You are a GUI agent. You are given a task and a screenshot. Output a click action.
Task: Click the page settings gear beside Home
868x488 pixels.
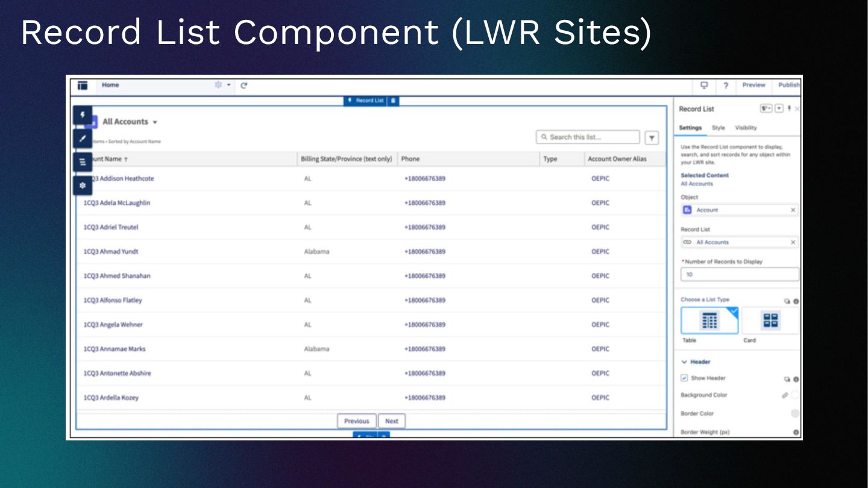[219, 85]
